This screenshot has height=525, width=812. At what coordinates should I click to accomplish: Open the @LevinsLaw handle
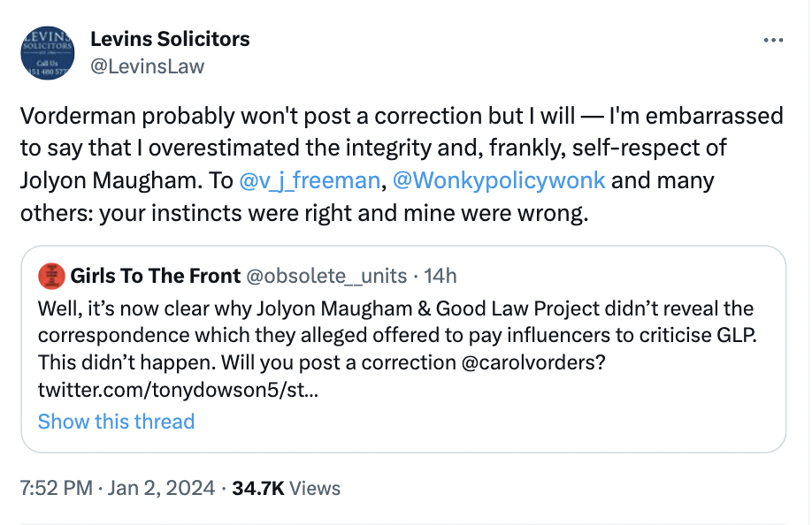pyautogui.click(x=147, y=66)
